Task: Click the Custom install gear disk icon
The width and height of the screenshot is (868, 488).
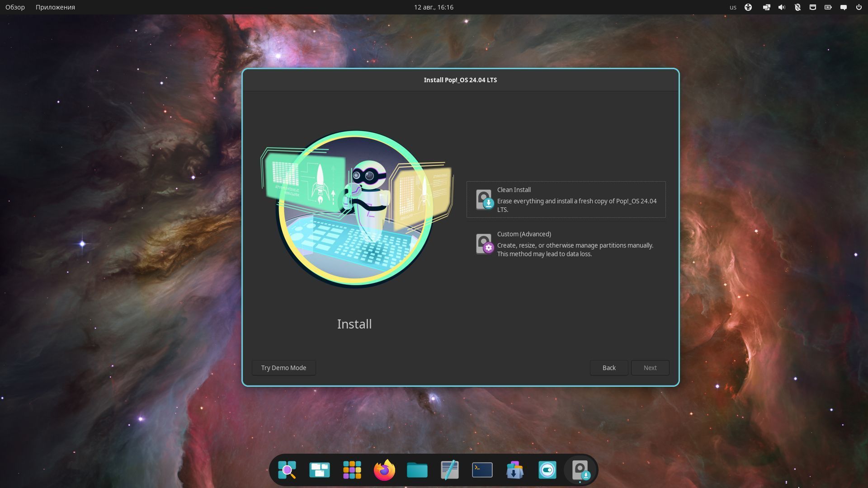Action: [484, 244]
